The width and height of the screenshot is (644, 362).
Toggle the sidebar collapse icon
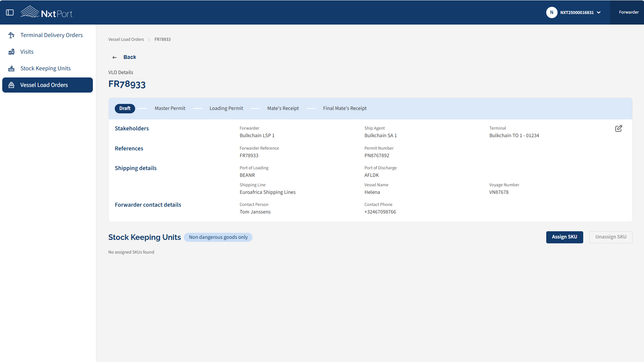[10, 12]
